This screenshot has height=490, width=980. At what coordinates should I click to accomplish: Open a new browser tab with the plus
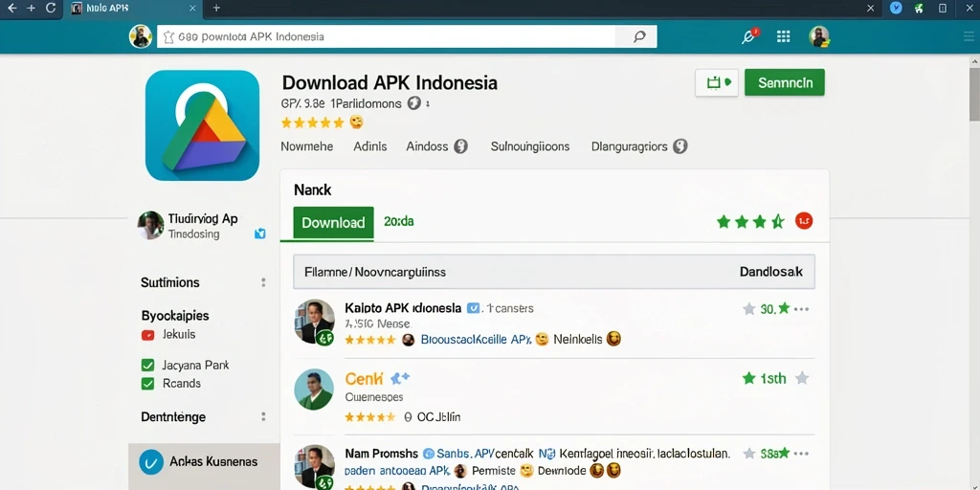[x=216, y=8]
